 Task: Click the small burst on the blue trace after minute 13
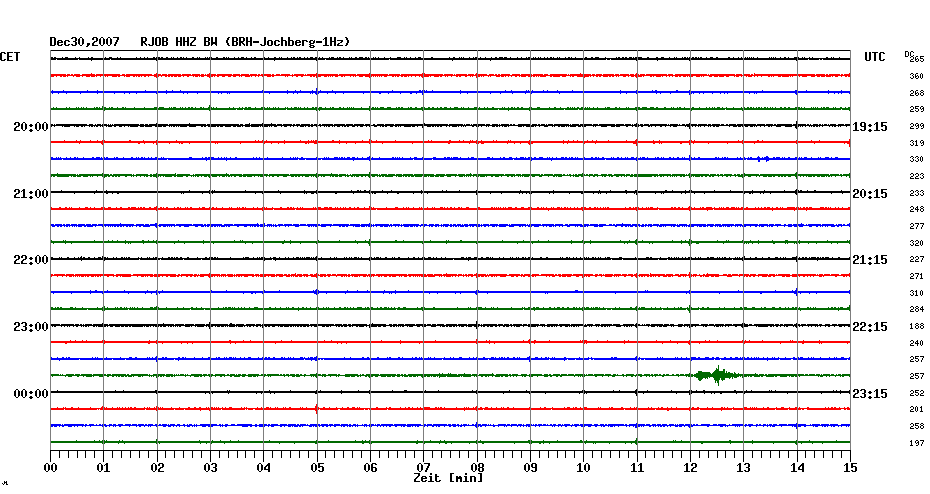click(x=763, y=159)
